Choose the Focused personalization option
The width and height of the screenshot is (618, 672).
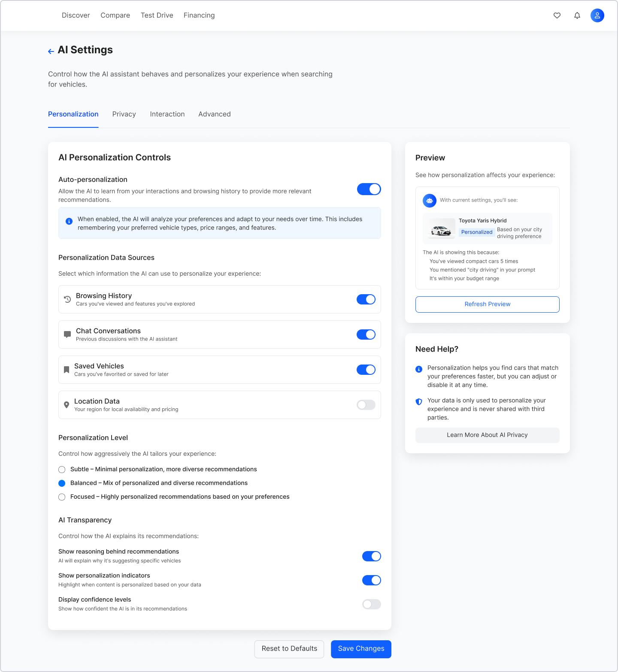tap(62, 497)
